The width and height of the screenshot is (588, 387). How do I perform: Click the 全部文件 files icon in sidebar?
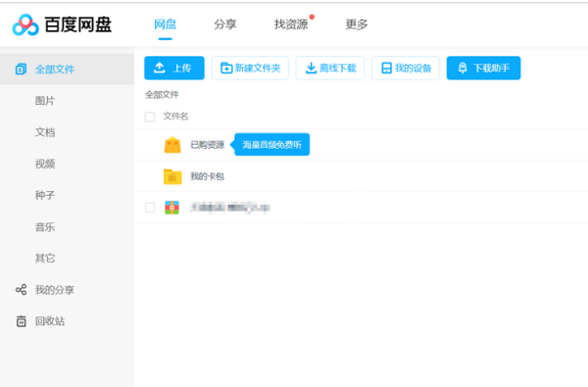pos(21,70)
